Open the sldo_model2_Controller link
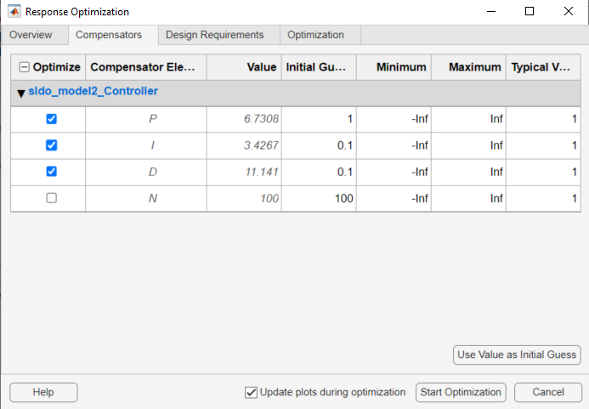589x409 pixels. click(x=93, y=91)
